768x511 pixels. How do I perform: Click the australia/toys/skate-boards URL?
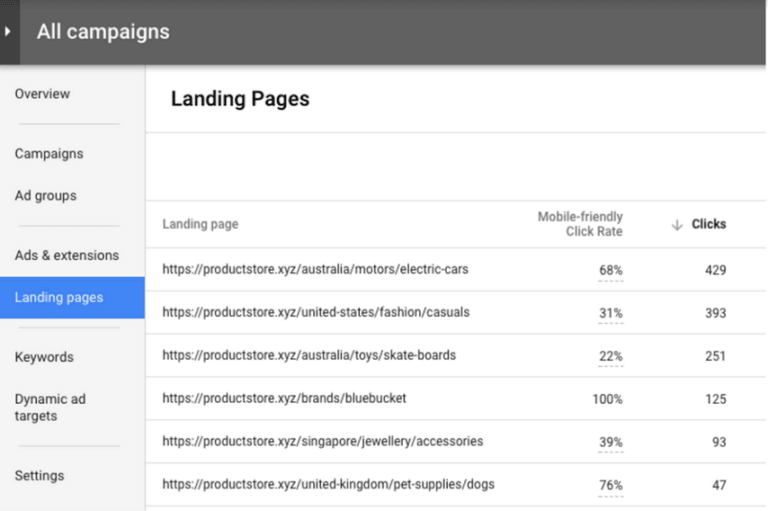point(307,356)
